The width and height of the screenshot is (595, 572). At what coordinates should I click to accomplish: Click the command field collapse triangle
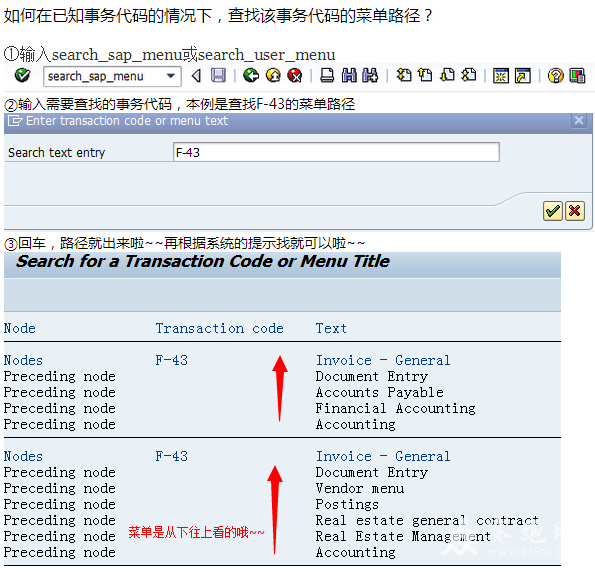[196, 76]
